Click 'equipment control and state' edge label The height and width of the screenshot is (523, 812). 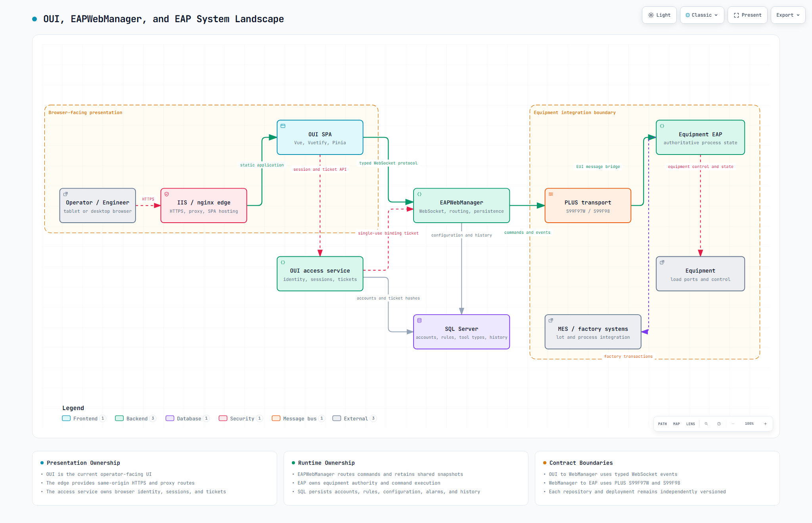[x=701, y=167]
